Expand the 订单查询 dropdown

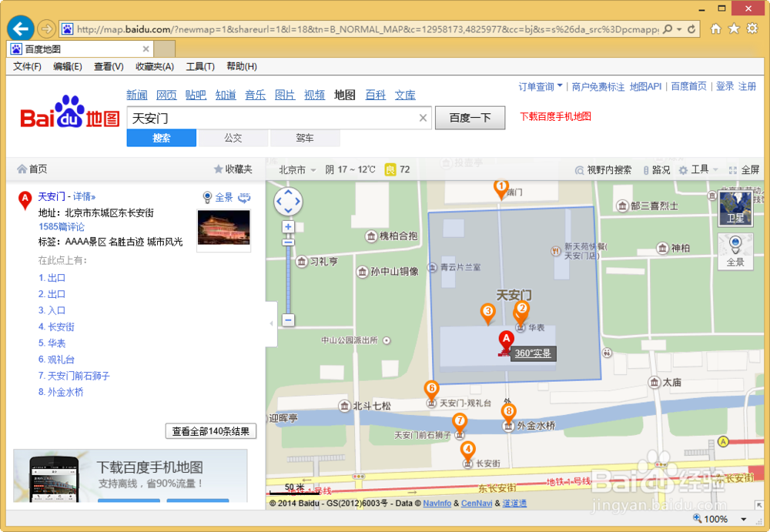(541, 86)
